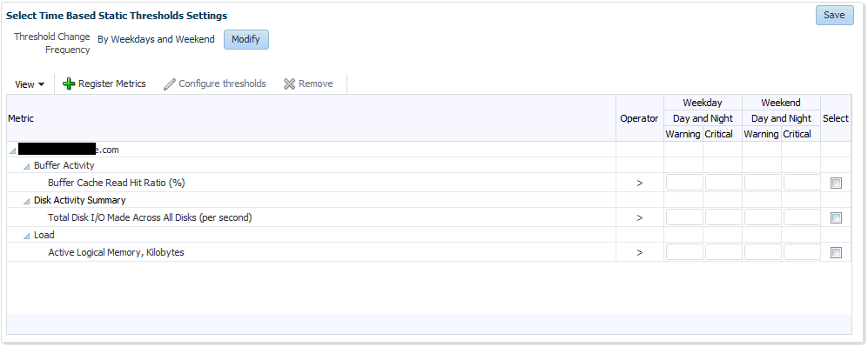The image size is (868, 347).
Task: Click Weekday Warning field for Active Logical Memory
Action: tap(684, 252)
